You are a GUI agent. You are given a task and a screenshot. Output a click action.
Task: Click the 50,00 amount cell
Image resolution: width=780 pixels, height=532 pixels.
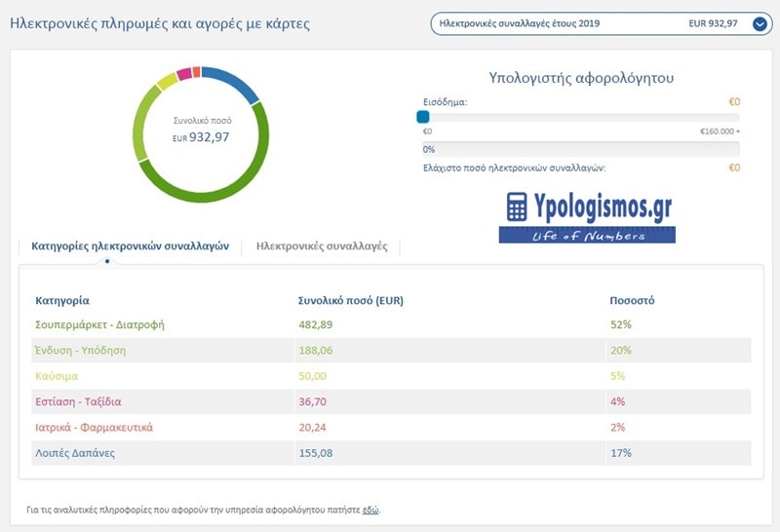tap(312, 376)
